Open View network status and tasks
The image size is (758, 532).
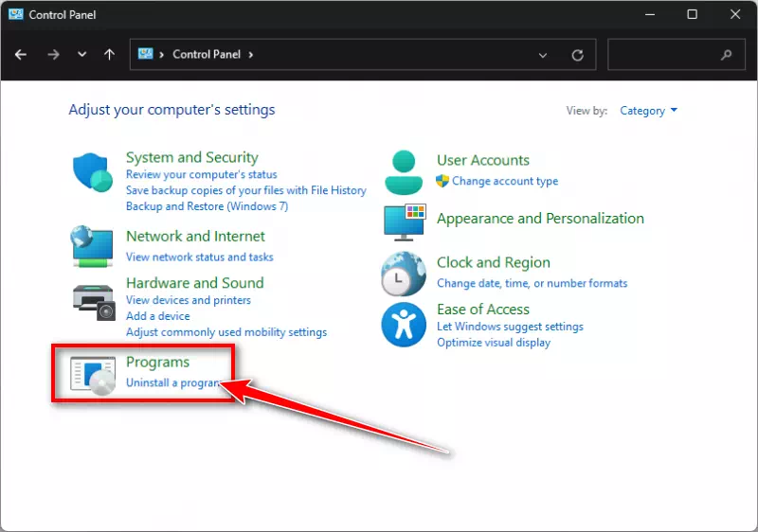click(200, 257)
